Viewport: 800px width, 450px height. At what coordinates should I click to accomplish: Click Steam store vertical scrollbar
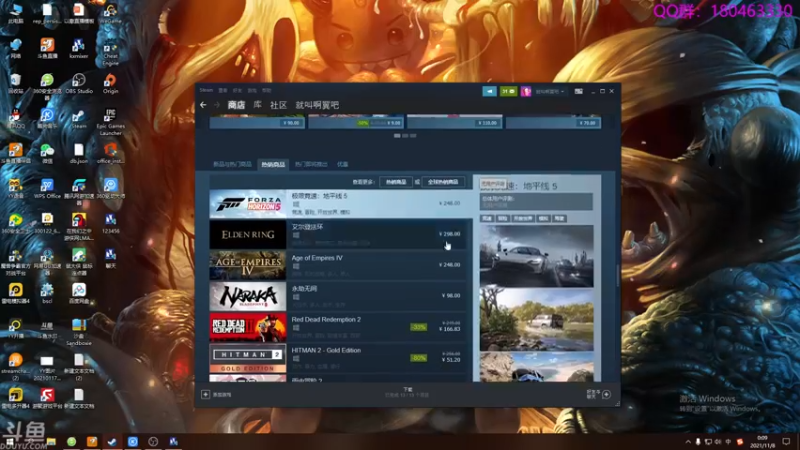pyautogui.click(x=618, y=276)
